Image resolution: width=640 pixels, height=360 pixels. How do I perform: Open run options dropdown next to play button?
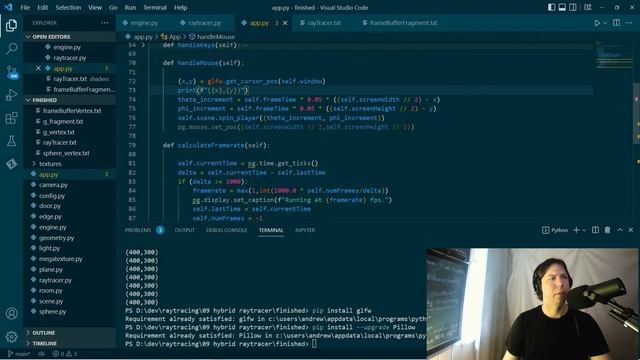point(605,23)
